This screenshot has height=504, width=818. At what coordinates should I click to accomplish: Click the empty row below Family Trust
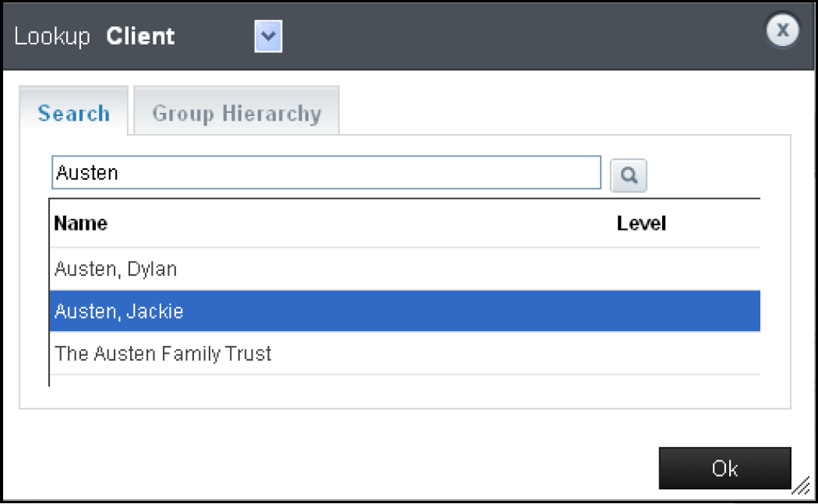[x=390, y=381]
